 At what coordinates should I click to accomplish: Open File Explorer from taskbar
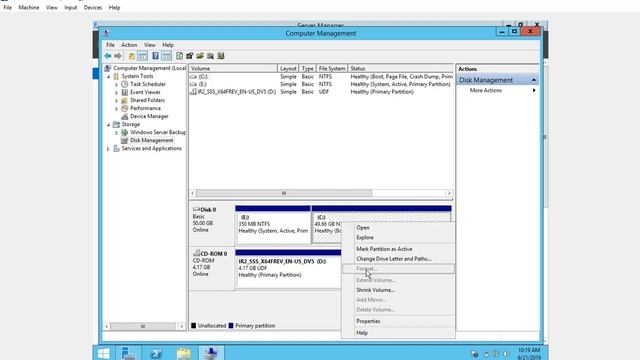(184, 353)
